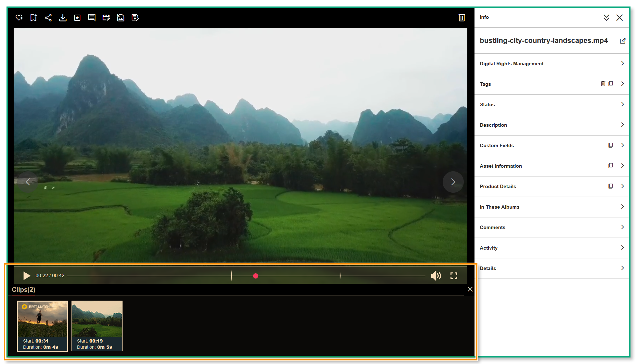Click the edit video clapperboard icon
The height and width of the screenshot is (364, 637).
coord(106,18)
